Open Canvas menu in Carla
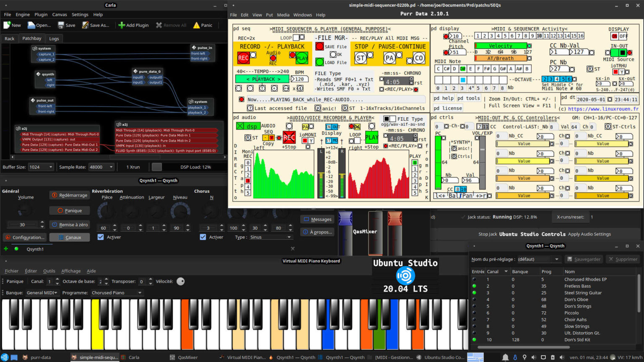The height and width of the screenshot is (362, 644). pos(59,14)
